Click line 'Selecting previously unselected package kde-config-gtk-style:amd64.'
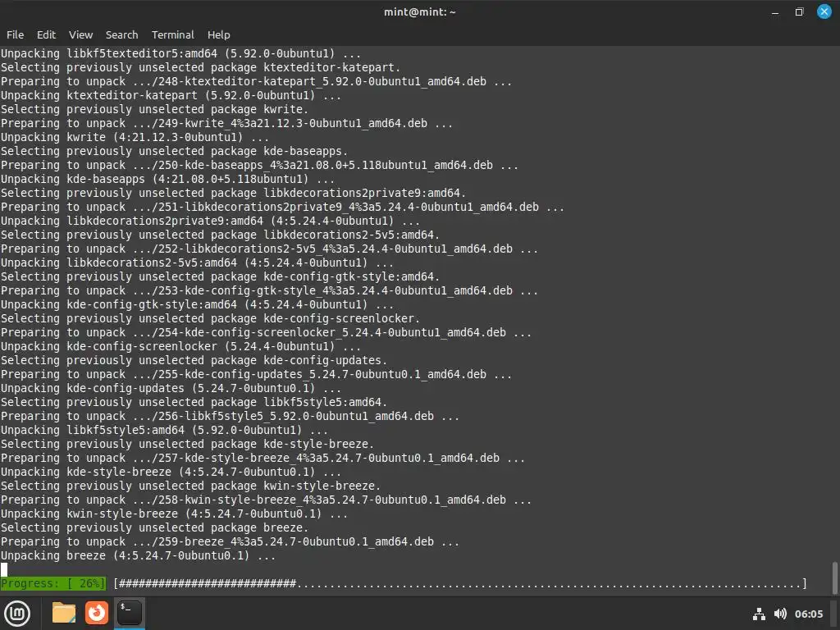The width and height of the screenshot is (840, 630). click(x=220, y=277)
